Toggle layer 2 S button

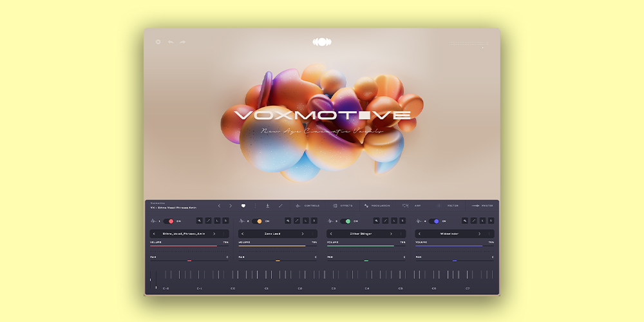[x=314, y=220]
